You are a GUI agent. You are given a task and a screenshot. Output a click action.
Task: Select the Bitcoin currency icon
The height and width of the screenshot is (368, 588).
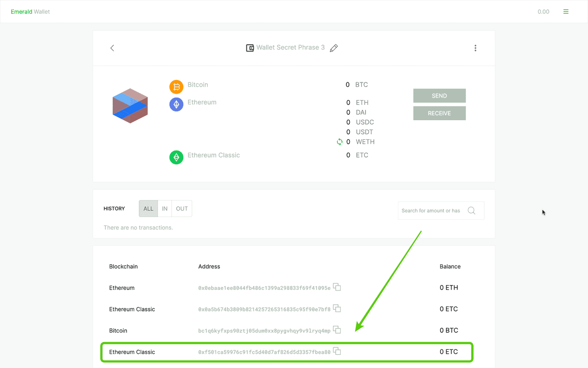pyautogui.click(x=176, y=86)
